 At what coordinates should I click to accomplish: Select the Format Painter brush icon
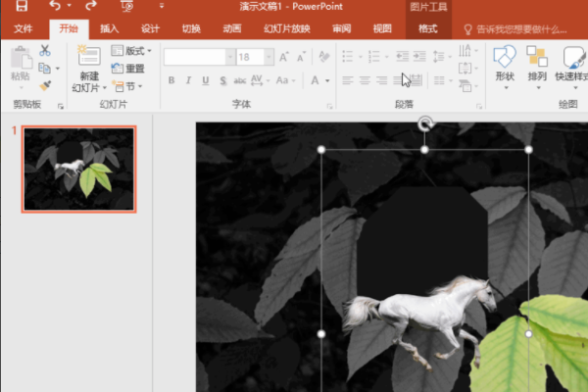(44, 86)
